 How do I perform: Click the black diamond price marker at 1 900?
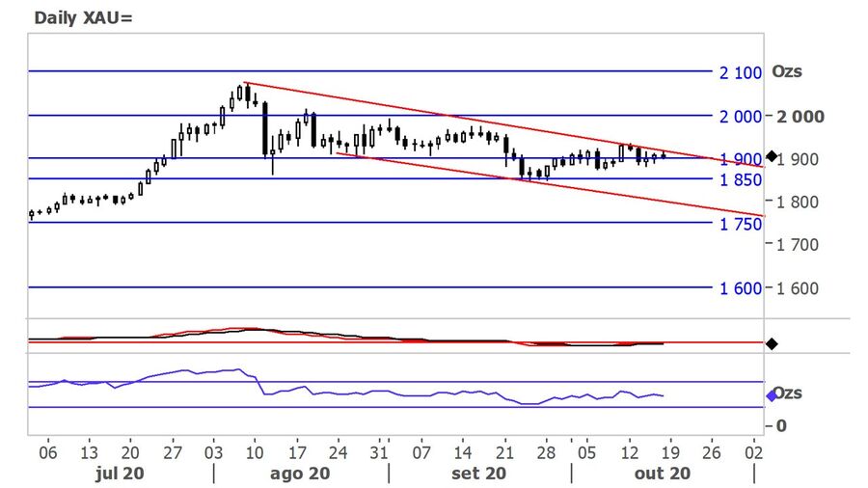[772, 156]
